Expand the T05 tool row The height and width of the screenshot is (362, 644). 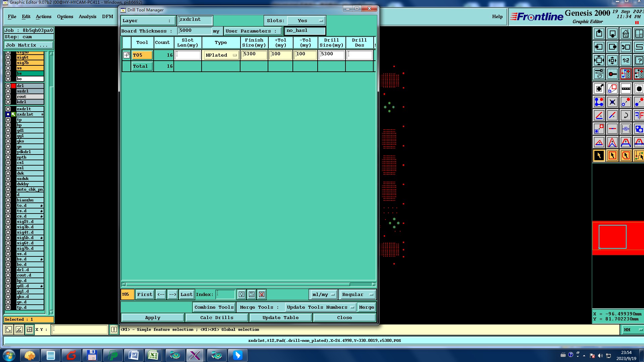point(126,55)
